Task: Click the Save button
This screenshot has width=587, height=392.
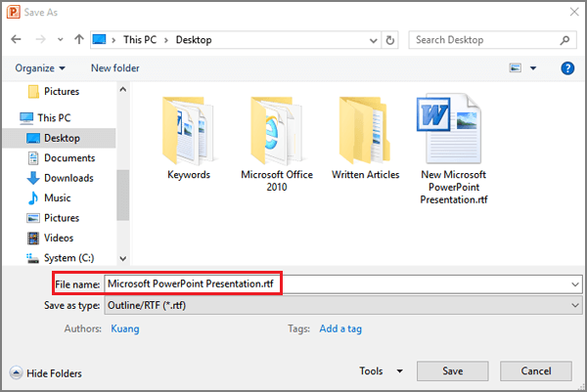Action: tap(453, 371)
